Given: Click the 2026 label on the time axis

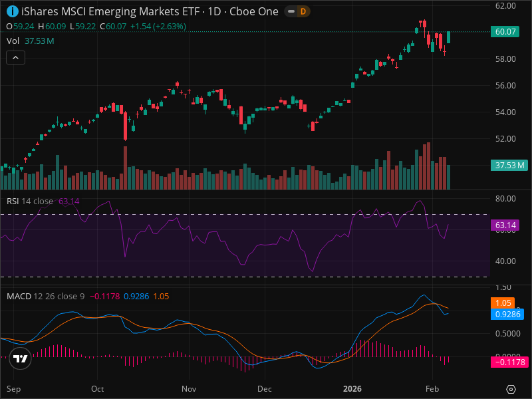Looking at the screenshot, I should pyautogui.click(x=352, y=389).
